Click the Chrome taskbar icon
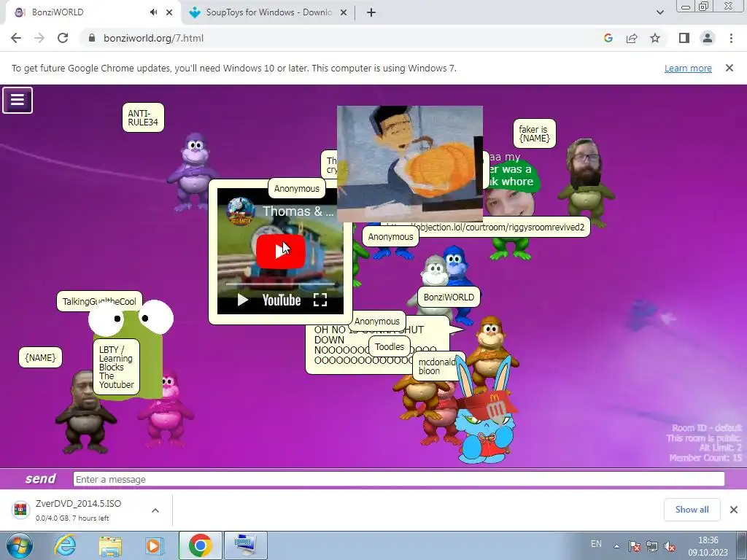 pos(200,545)
